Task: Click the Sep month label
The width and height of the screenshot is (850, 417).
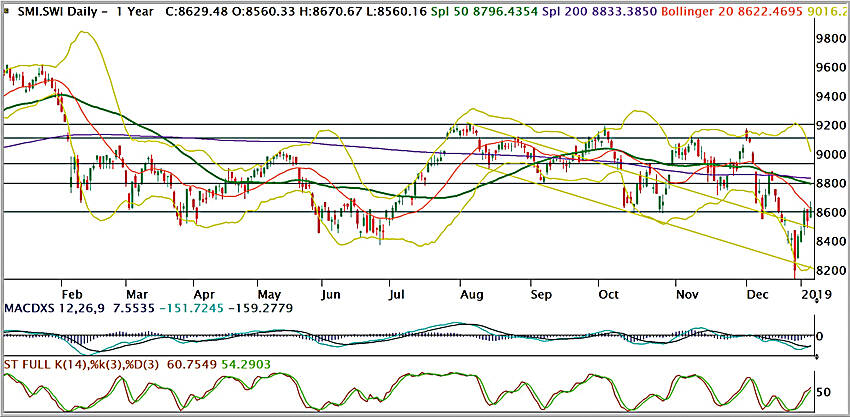Action: (542, 294)
